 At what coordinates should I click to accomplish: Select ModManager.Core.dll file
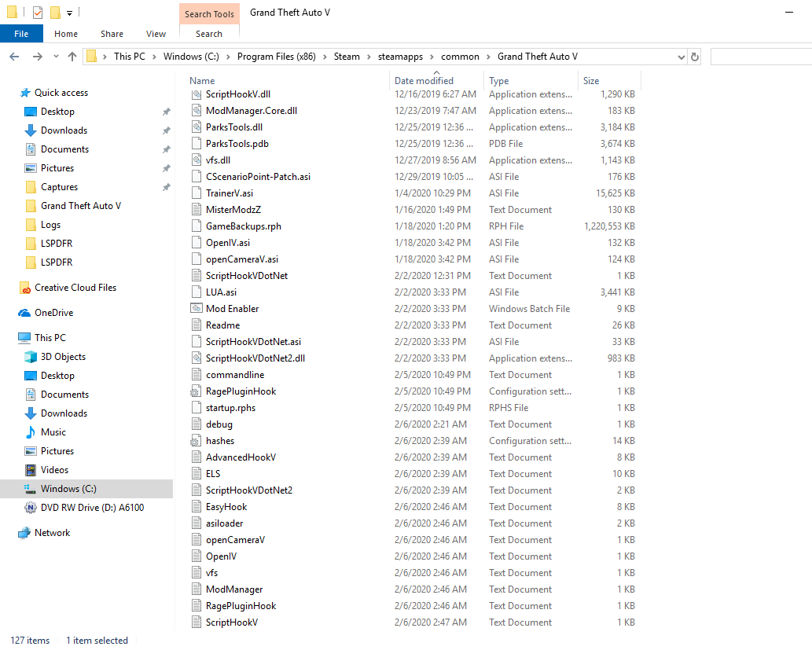(x=252, y=111)
